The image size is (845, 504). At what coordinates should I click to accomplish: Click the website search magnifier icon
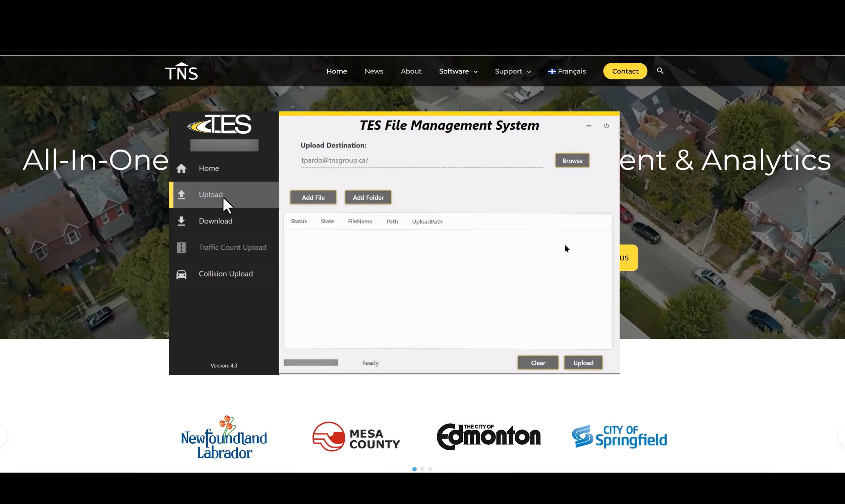point(660,71)
